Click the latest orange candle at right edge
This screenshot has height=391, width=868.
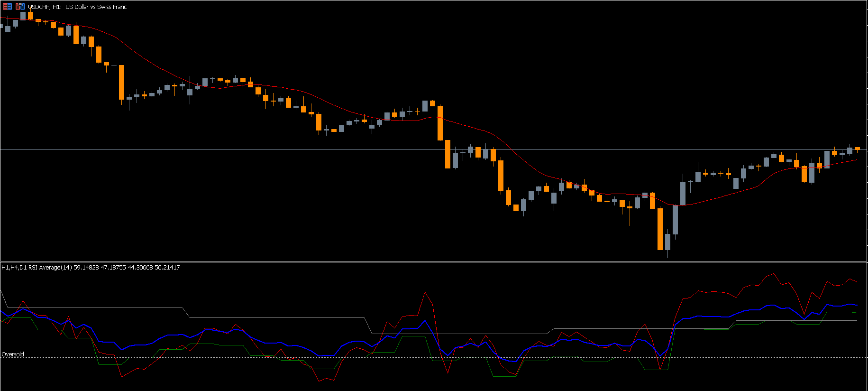(857, 149)
